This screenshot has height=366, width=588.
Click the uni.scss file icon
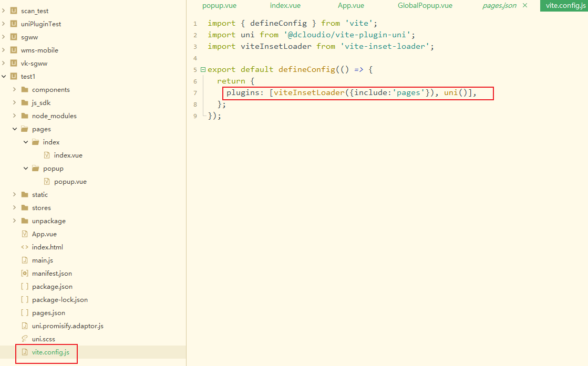coord(25,339)
